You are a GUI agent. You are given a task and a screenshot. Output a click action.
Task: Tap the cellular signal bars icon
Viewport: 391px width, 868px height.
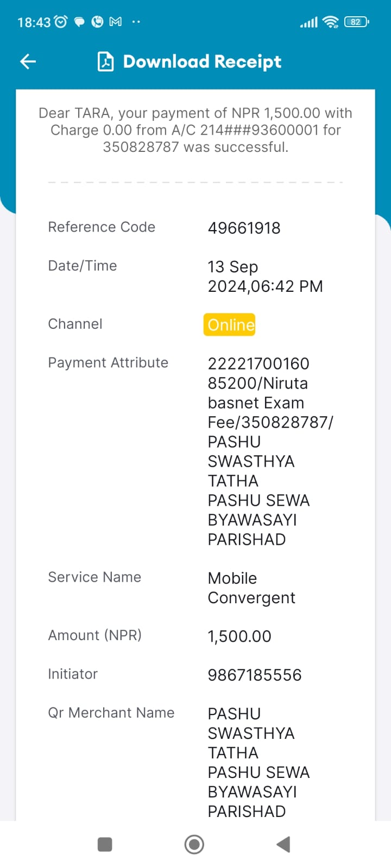(309, 22)
